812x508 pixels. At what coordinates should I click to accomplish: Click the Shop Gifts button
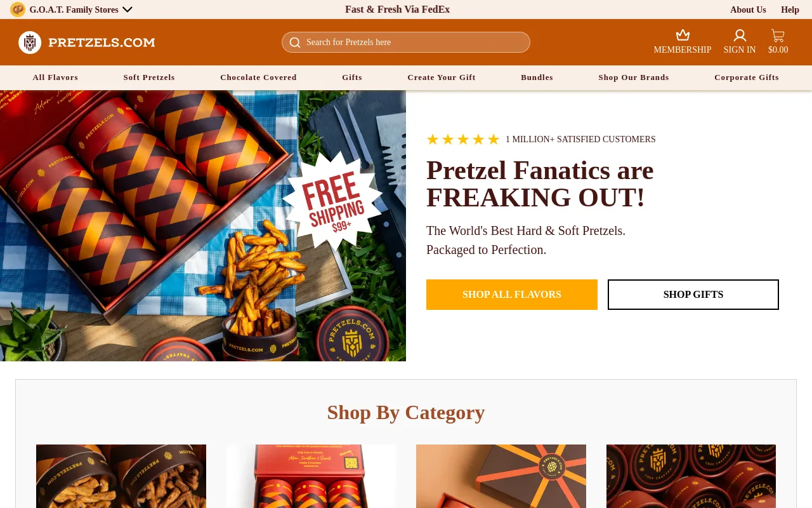point(693,295)
